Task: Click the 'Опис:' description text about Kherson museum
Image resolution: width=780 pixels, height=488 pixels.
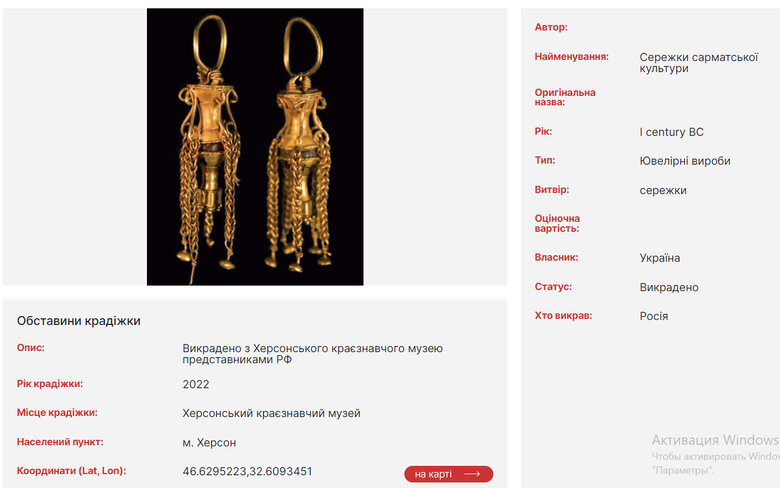Action: (312, 354)
